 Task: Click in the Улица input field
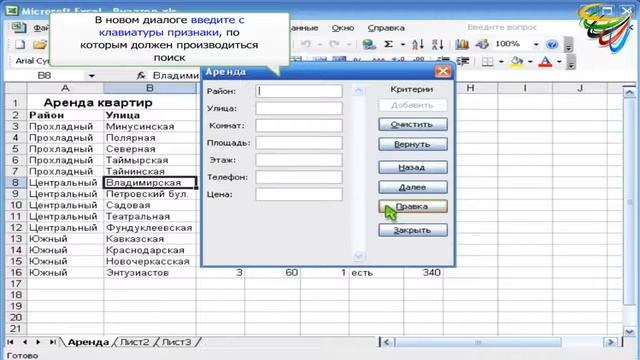point(299,108)
